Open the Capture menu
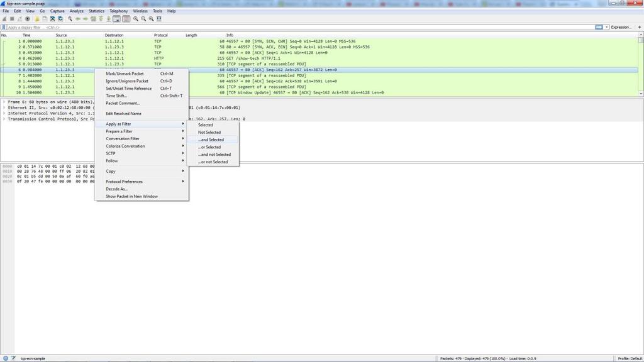Screen dimensions: 644x362 [57, 11]
